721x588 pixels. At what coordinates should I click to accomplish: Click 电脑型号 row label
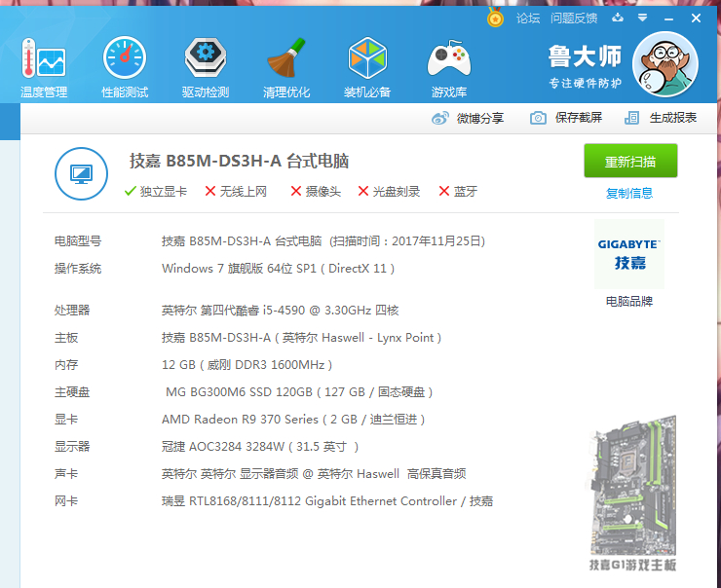[78, 241]
